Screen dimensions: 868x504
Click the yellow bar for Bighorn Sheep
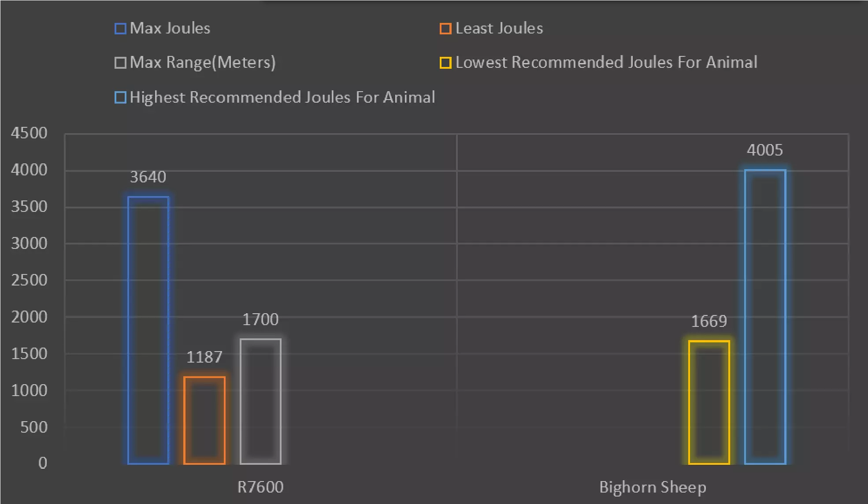tap(709, 402)
